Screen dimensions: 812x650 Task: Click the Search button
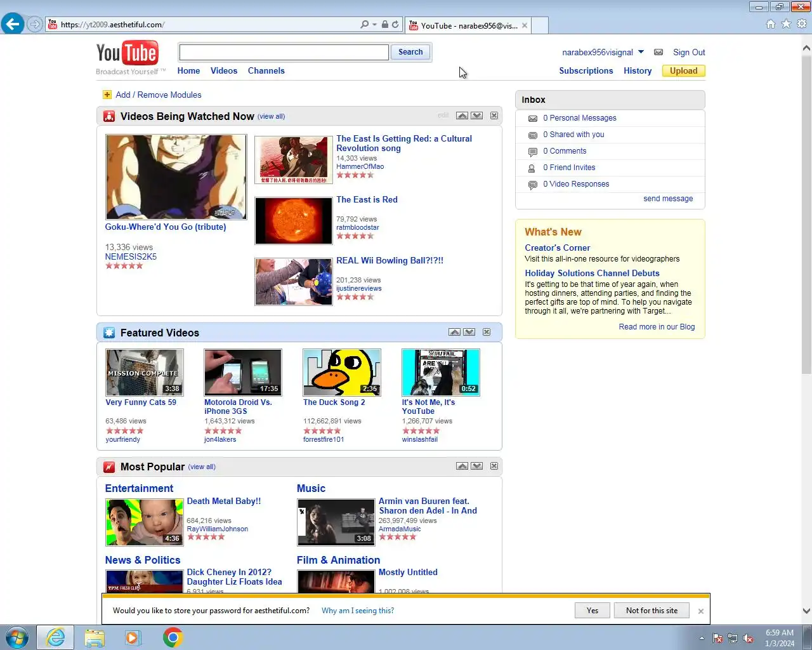pos(410,52)
